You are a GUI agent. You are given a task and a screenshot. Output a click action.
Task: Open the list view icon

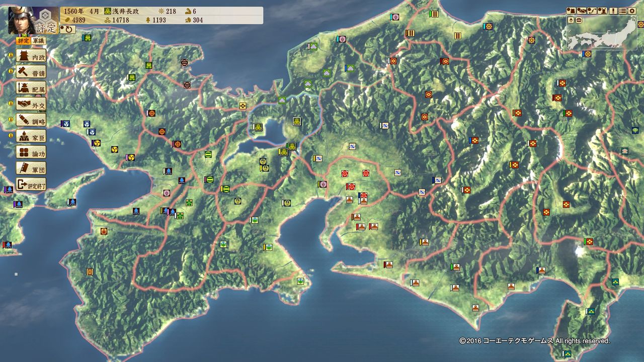[x=622, y=11]
